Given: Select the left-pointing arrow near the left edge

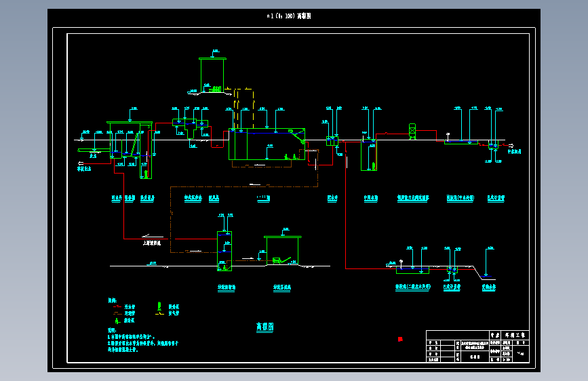Looking at the screenshot, I should (x=80, y=163).
